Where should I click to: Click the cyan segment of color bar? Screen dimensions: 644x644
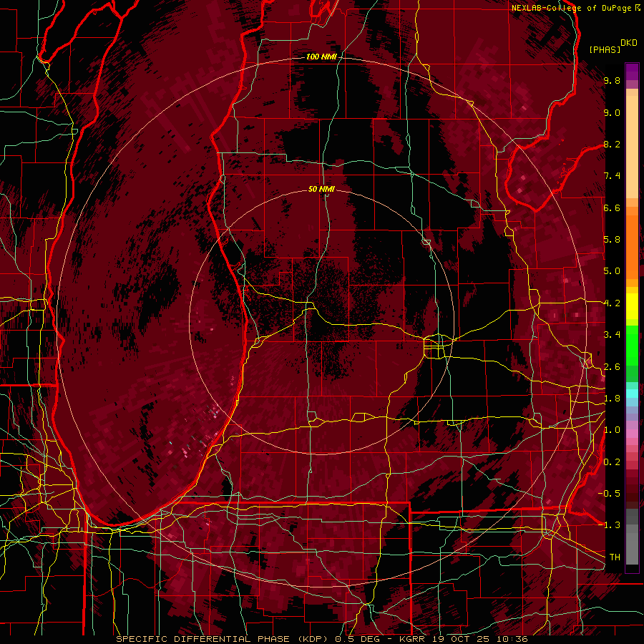(632, 394)
